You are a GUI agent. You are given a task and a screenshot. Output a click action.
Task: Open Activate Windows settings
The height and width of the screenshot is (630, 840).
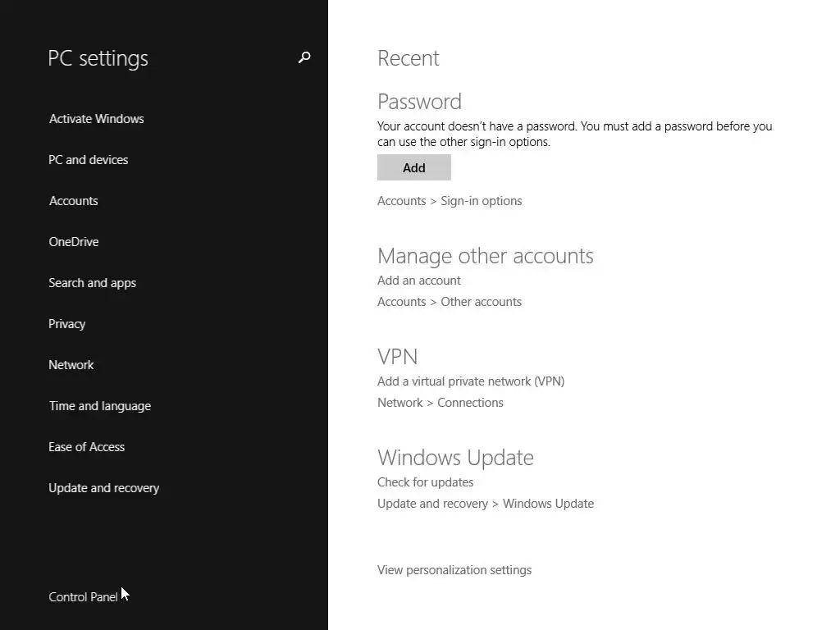[x=96, y=119]
